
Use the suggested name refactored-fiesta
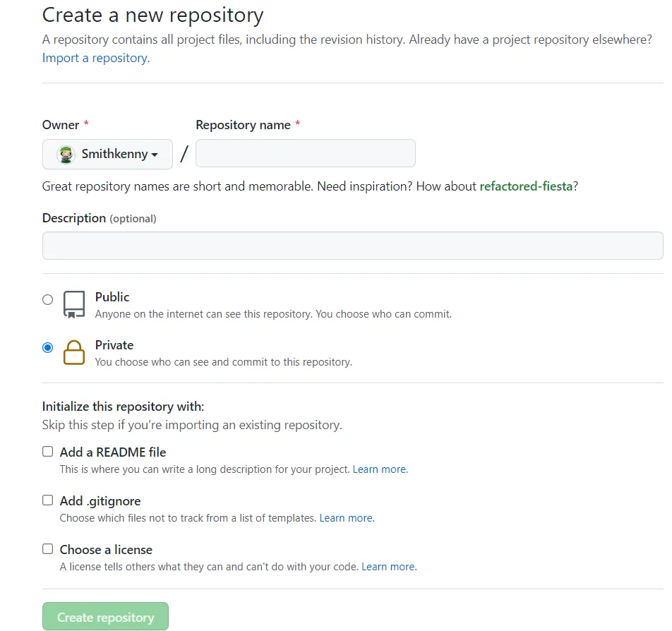pyautogui.click(x=526, y=186)
